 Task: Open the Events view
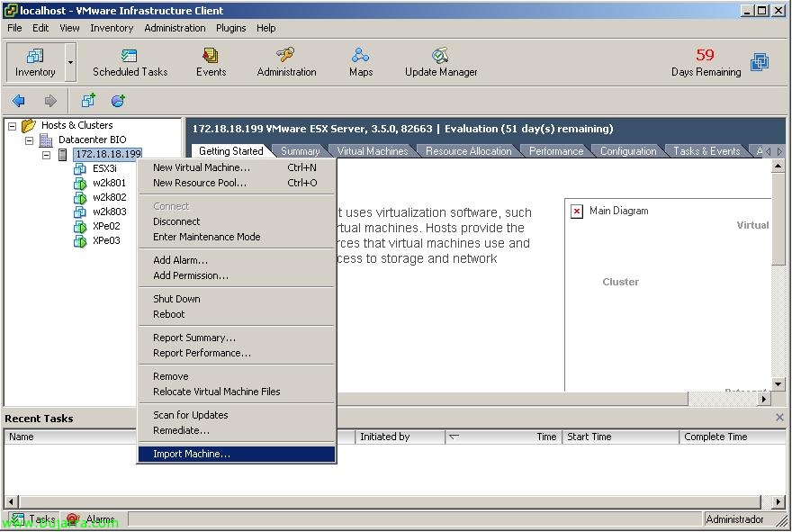click(211, 62)
